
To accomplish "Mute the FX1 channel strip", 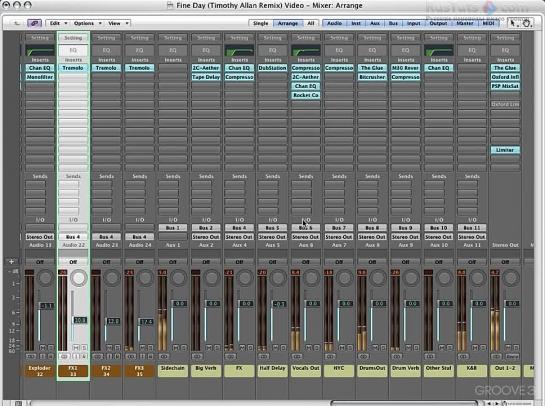I will click(76, 347).
